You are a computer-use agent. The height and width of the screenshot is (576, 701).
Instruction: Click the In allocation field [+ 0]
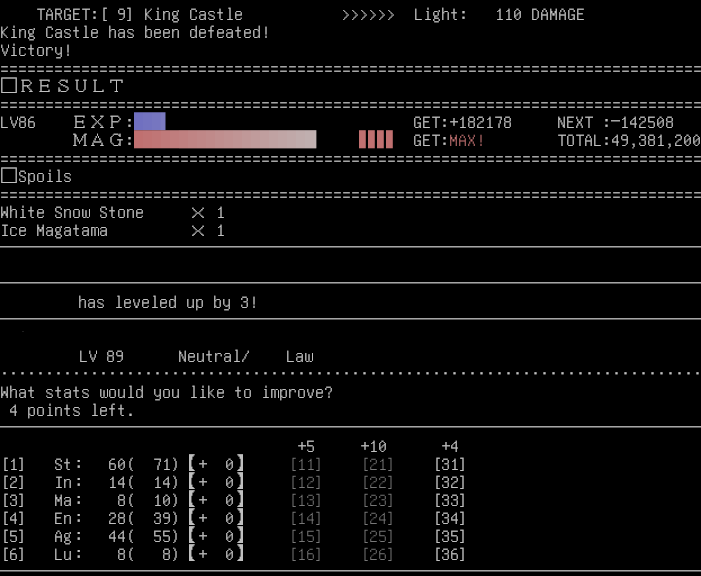[216, 482]
